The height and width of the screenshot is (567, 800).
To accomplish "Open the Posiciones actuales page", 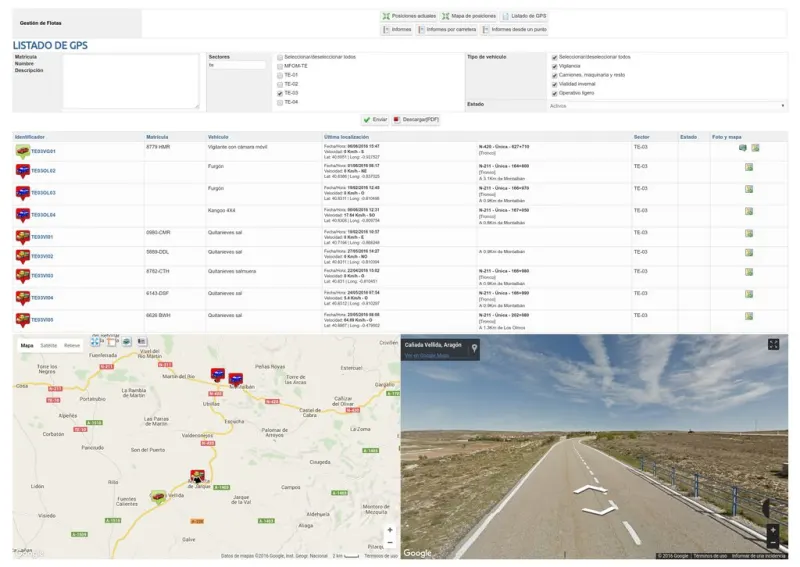I will [409, 16].
